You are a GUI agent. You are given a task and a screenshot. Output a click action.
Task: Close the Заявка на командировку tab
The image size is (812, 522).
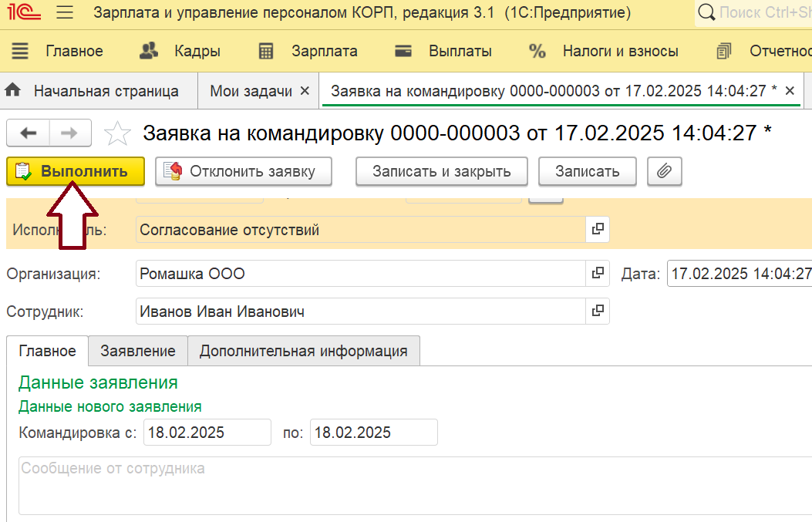[790, 91]
